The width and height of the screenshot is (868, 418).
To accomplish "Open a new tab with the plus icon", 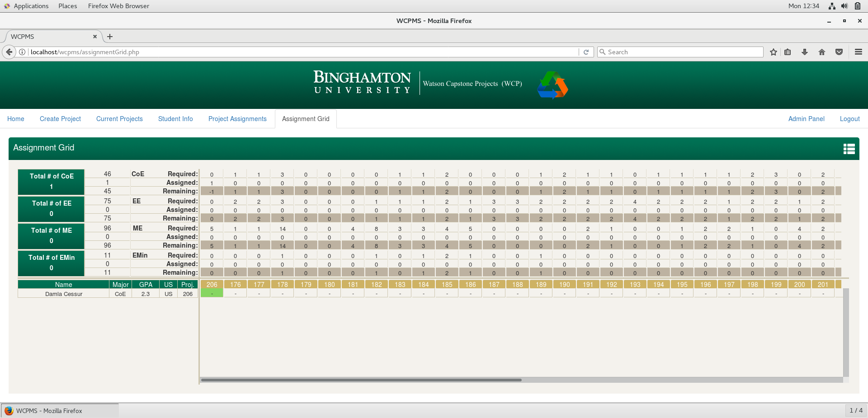I will 110,37.
